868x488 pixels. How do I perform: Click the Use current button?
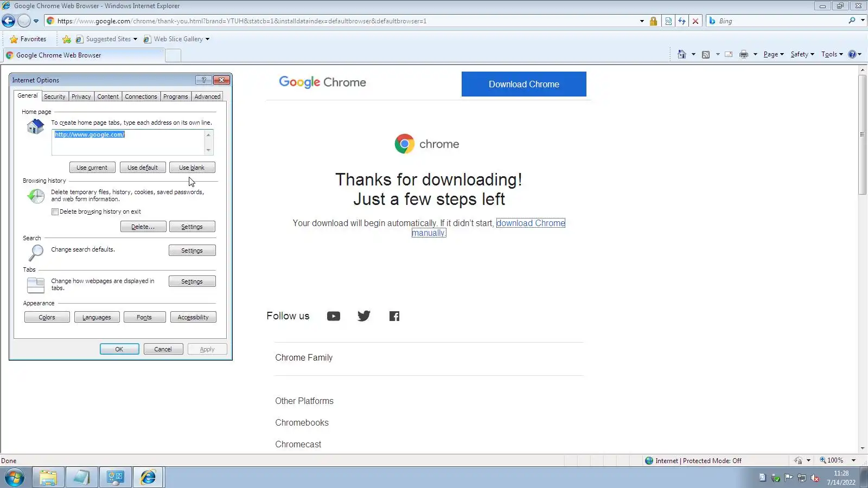(x=92, y=168)
